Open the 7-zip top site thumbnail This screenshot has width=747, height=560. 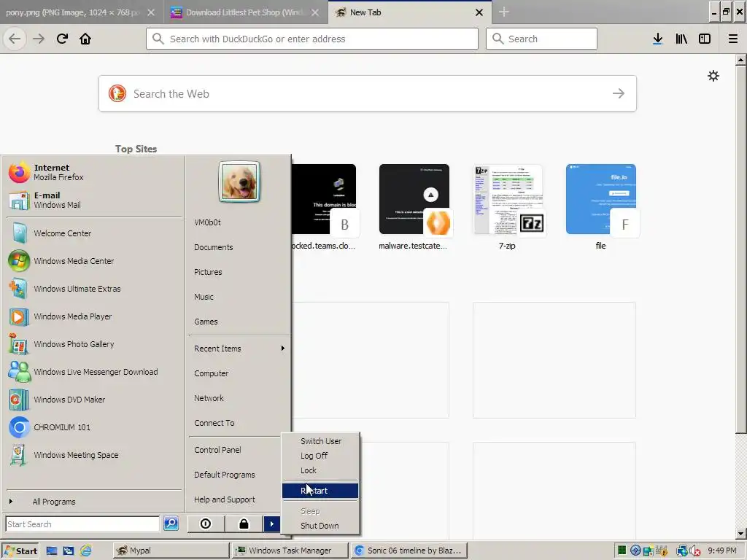click(508, 200)
